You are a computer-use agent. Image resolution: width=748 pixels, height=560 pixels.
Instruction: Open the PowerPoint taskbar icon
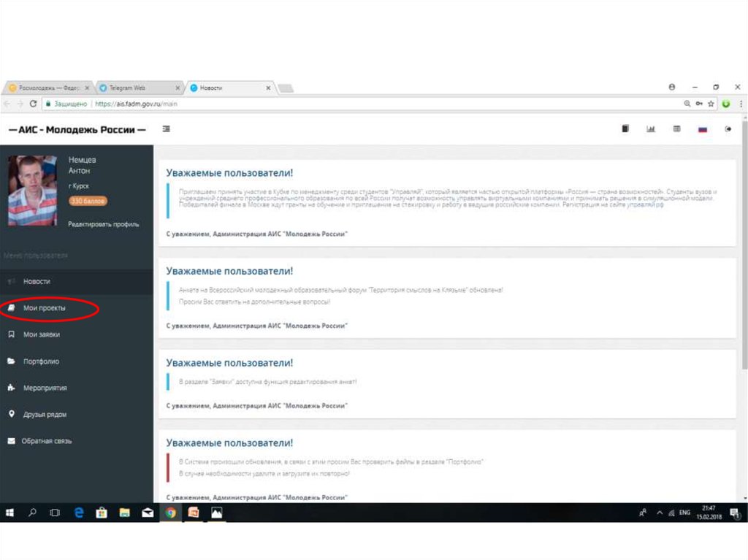193,513
